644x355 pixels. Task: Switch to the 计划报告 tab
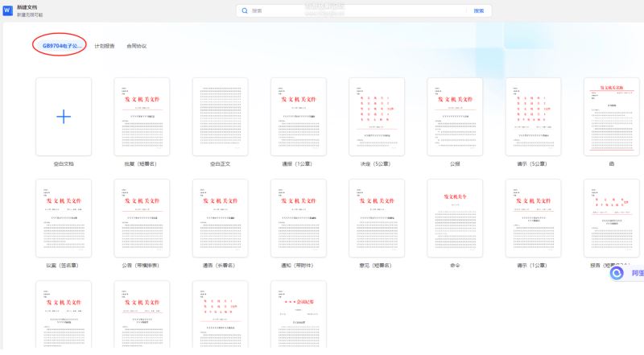[x=105, y=46]
